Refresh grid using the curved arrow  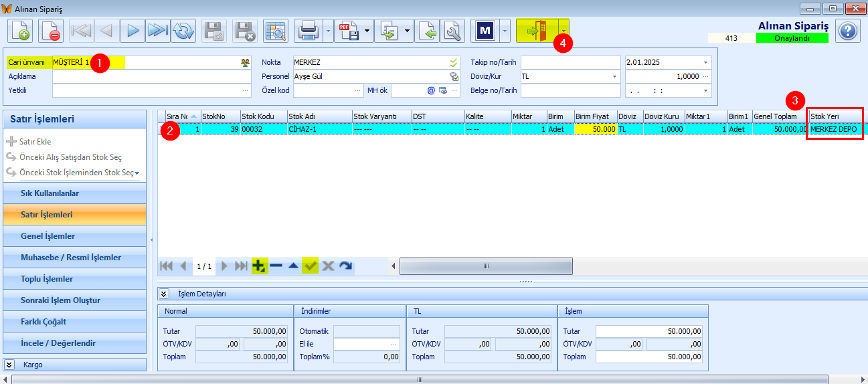click(345, 266)
